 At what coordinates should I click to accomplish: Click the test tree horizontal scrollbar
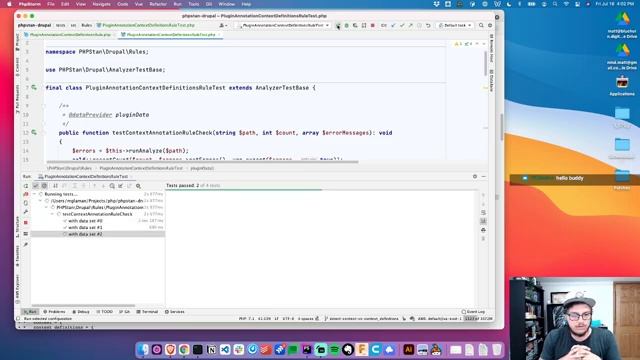(x=83, y=305)
